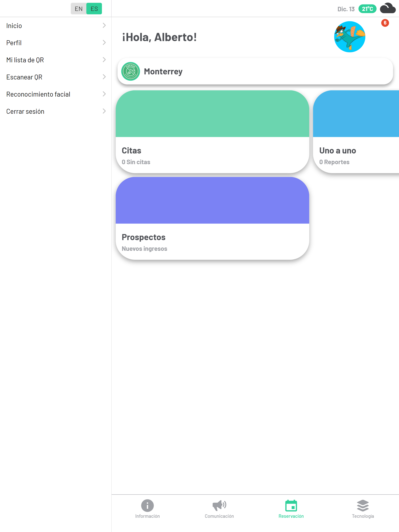Screen dimensions: 399x532
Task: Click the chevron beside Mi lista de QR
Action: pos(104,60)
